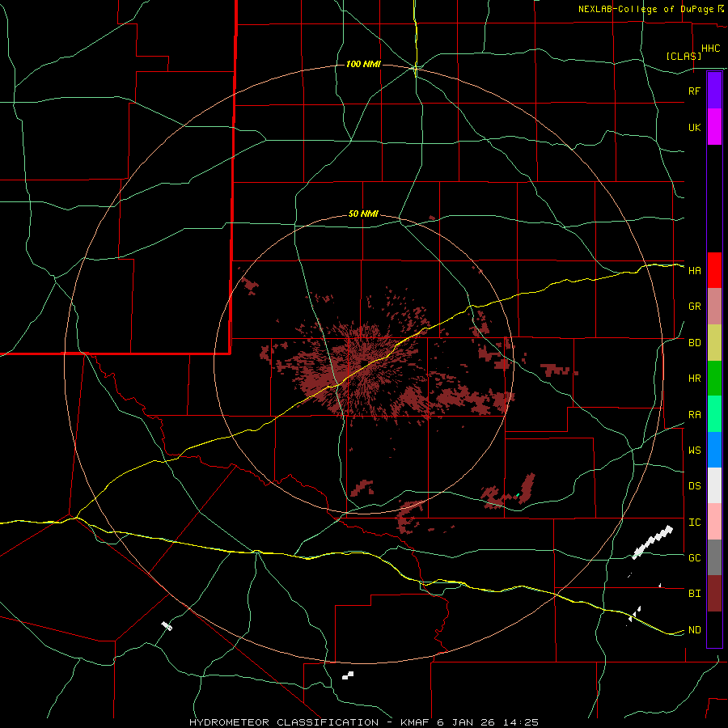The height and width of the screenshot is (728, 728).
Task: Click the 100 NMI range ring label
Action: (x=363, y=64)
